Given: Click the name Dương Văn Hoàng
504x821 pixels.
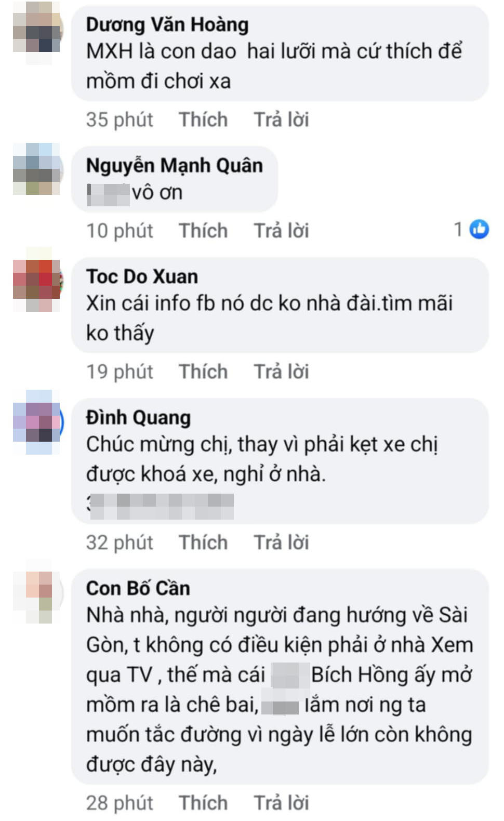Looking at the screenshot, I should (x=166, y=23).
